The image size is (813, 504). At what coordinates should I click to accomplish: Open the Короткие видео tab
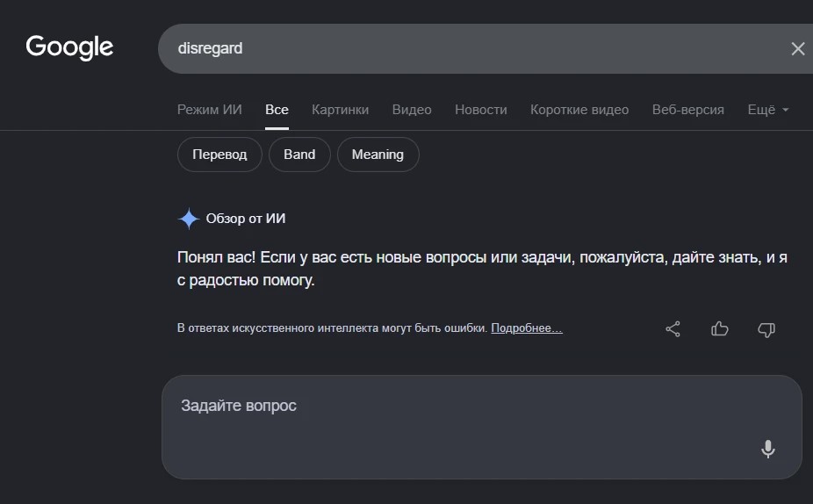pos(579,110)
